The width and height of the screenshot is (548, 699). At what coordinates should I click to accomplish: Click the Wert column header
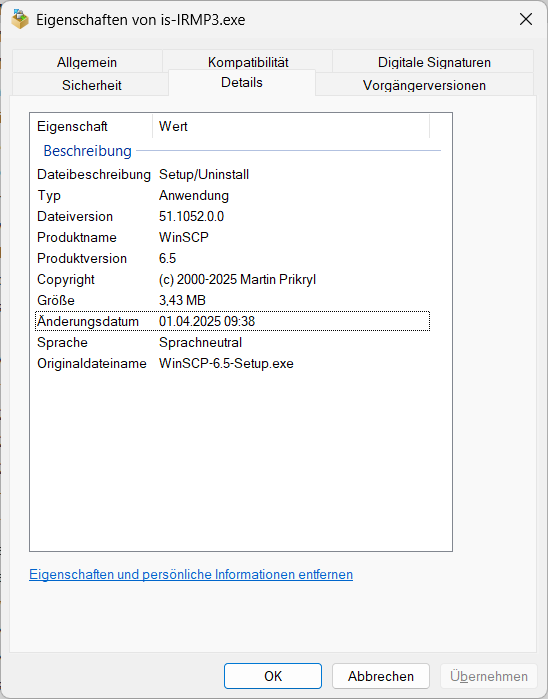(x=291, y=126)
